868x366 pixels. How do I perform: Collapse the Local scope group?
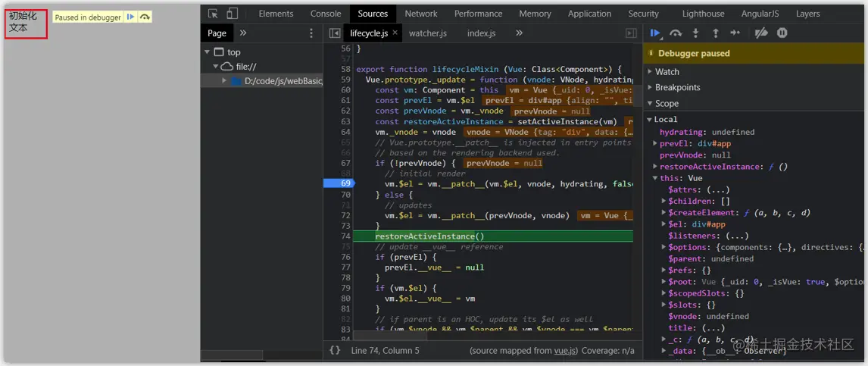pos(649,119)
